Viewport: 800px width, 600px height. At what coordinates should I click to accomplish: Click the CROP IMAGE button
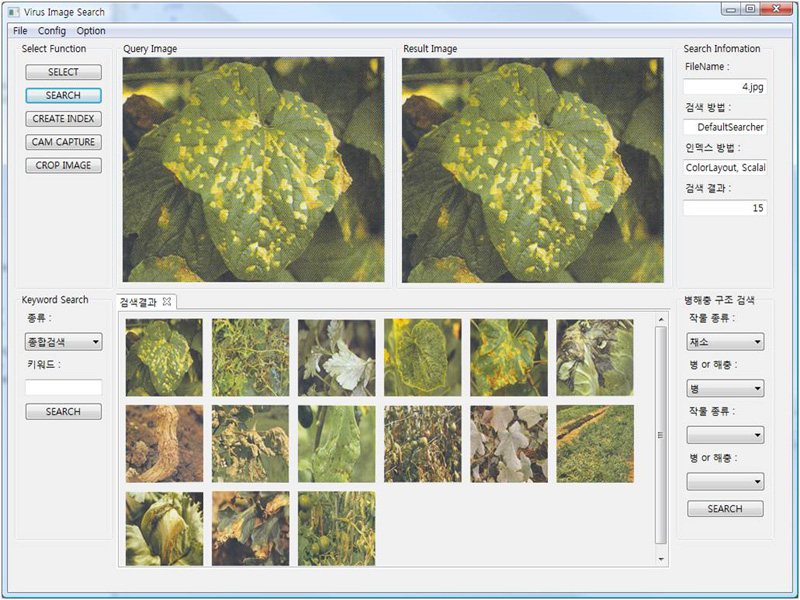[x=63, y=165]
